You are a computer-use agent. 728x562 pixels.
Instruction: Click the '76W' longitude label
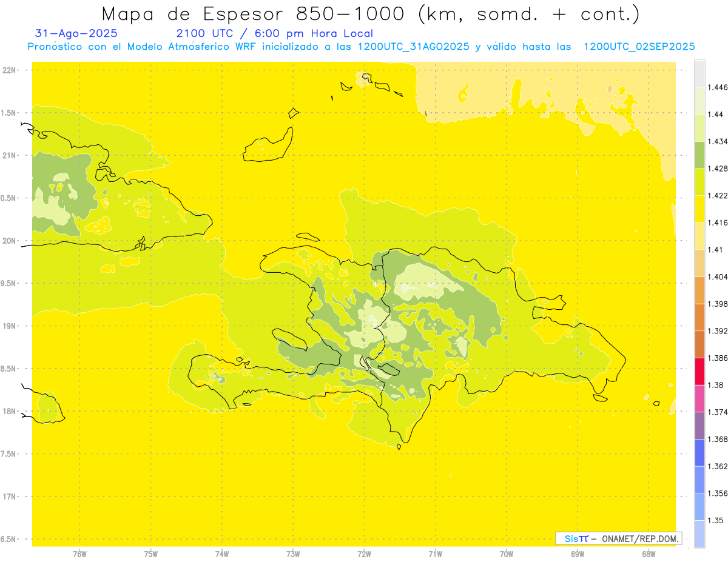pyautogui.click(x=79, y=554)
